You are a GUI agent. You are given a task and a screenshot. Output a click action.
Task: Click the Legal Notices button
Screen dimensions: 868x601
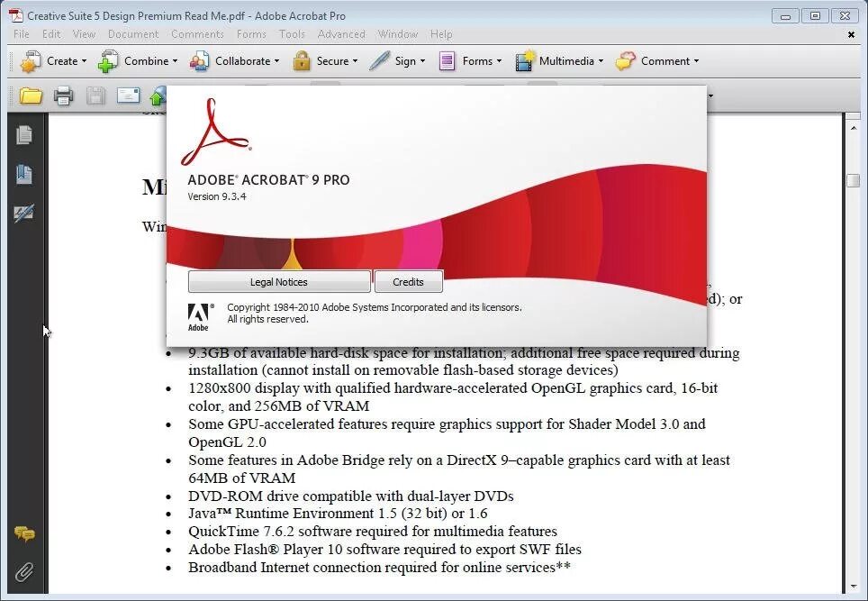[279, 281]
